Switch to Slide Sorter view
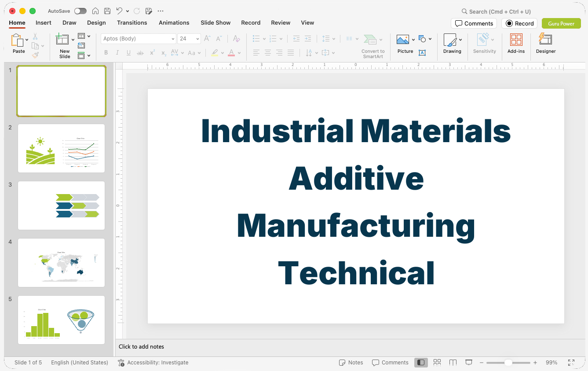588x371 pixels. tap(437, 363)
